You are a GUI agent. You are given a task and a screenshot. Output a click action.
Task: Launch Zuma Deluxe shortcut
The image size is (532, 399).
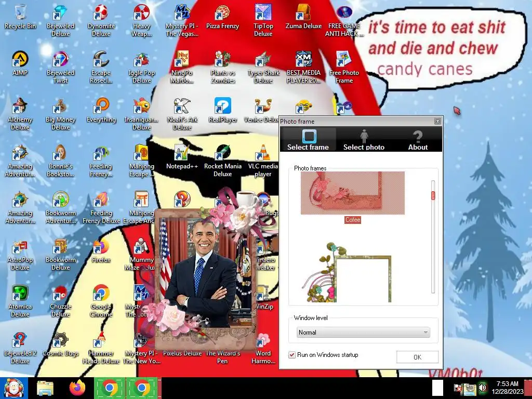303,17
